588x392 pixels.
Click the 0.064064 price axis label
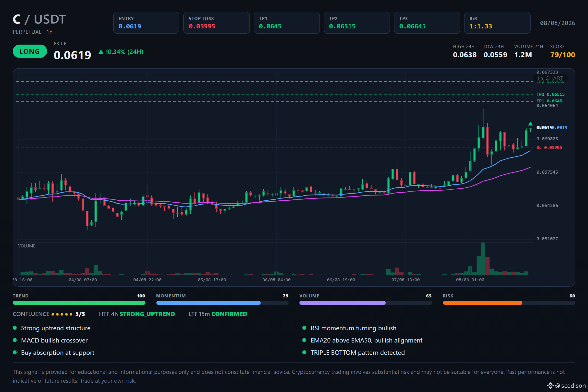pos(547,106)
